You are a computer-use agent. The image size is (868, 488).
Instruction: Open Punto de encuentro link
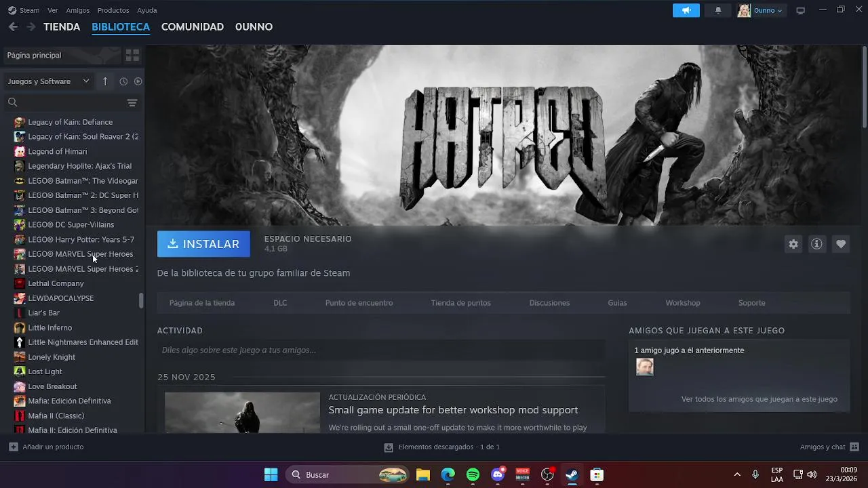pos(359,303)
